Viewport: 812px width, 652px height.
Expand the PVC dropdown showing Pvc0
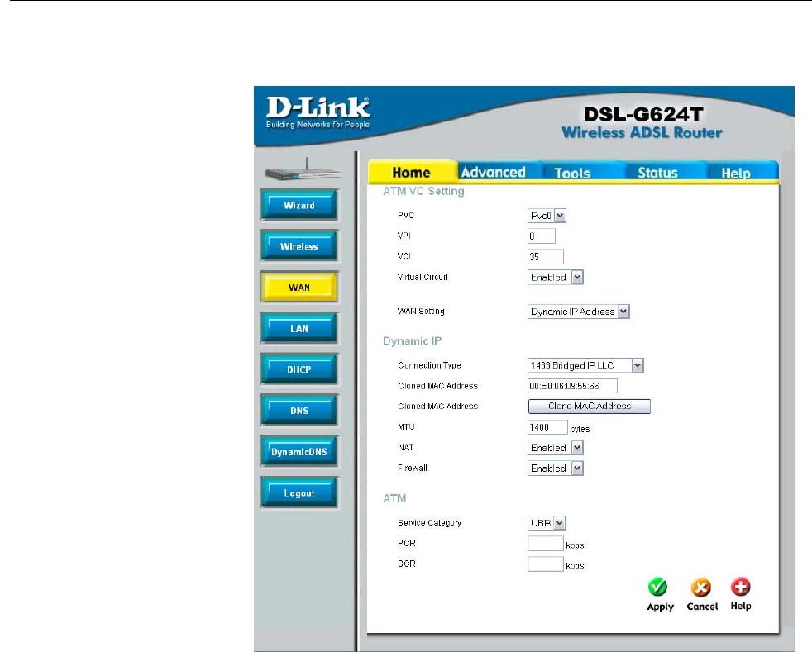(547, 216)
